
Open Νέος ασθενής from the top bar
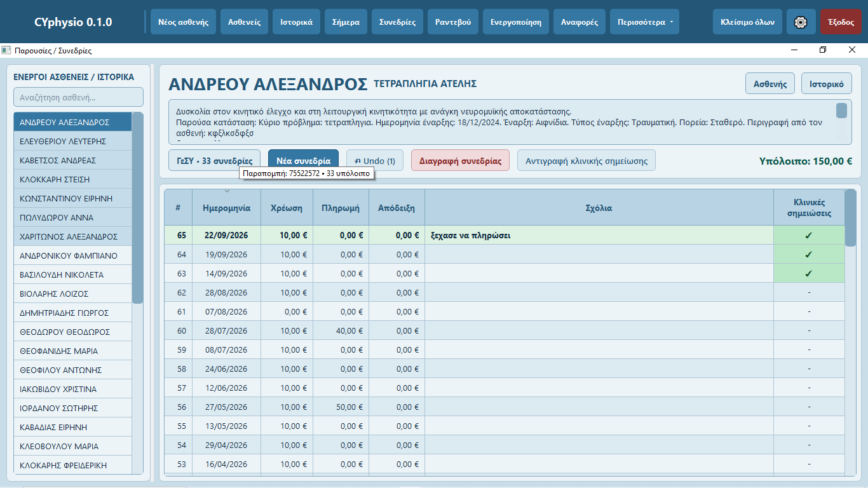(184, 22)
